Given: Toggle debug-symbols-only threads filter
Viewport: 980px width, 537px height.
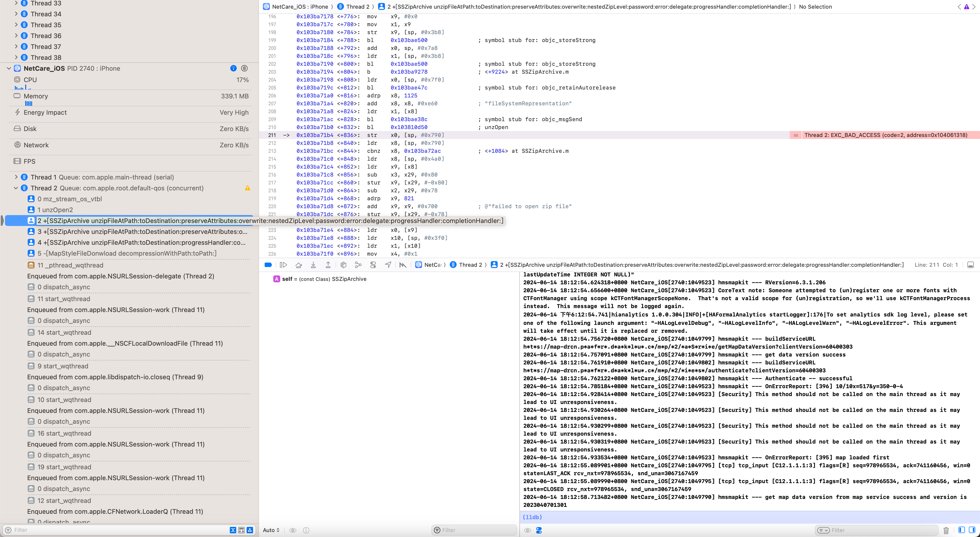Looking at the screenshot, I should point(250,530).
